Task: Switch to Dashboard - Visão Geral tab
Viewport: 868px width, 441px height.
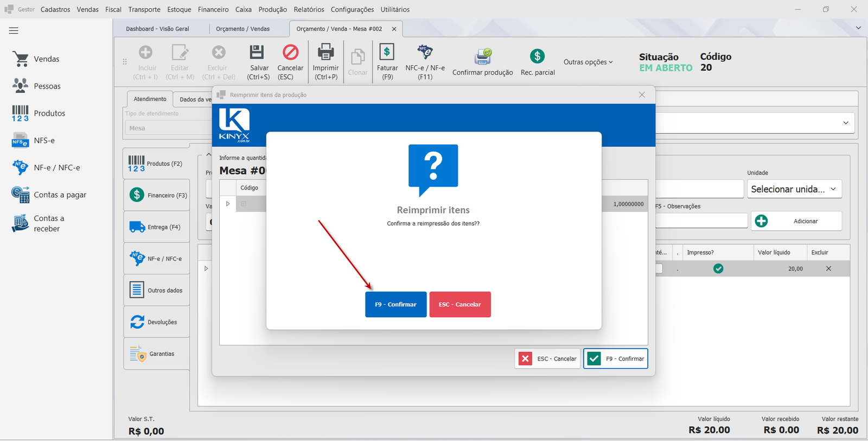Action: click(x=157, y=29)
